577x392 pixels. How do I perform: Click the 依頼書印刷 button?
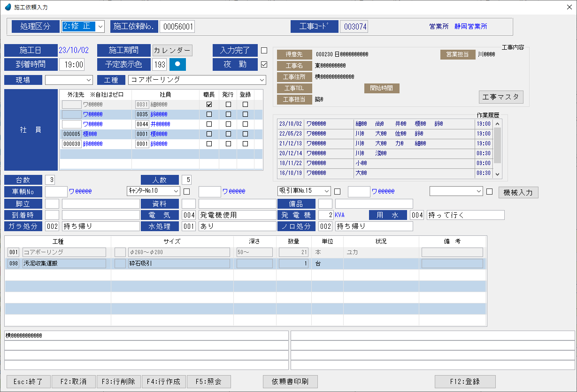[x=291, y=382]
